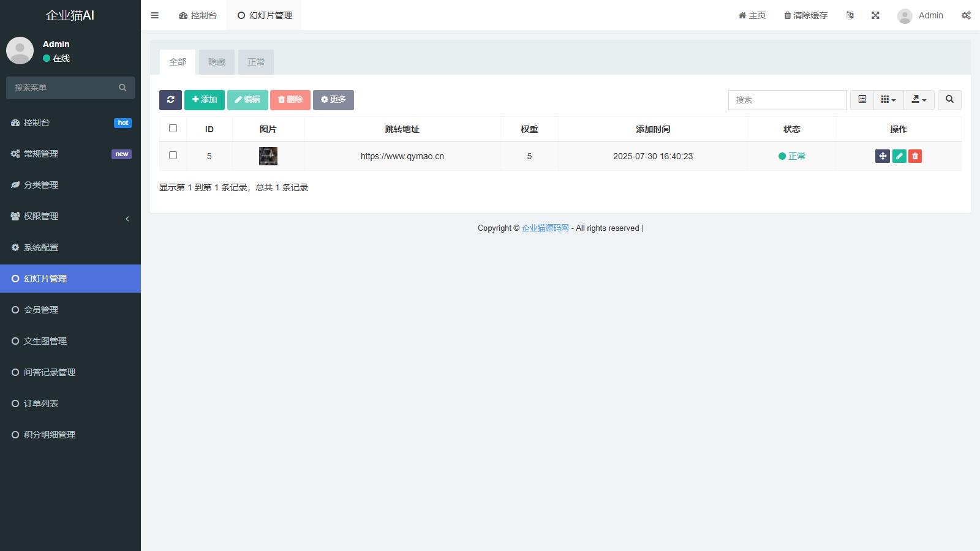Click the 添加 button to add a slide
980x551 pixels.
[204, 99]
